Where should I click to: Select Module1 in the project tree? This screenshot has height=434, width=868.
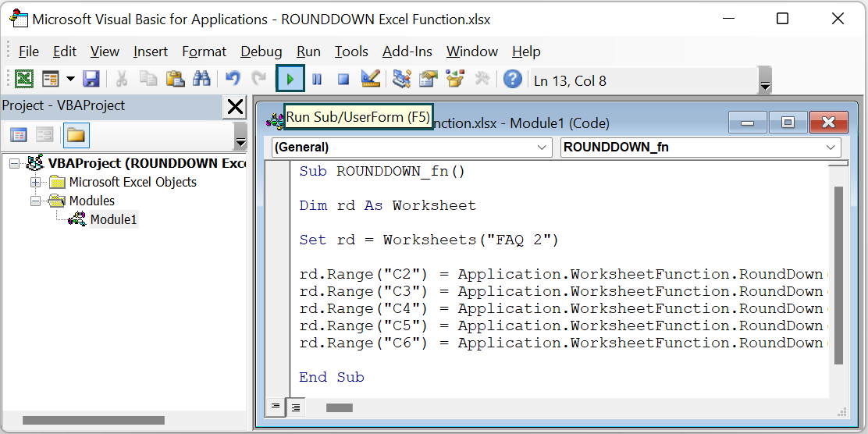pos(113,219)
